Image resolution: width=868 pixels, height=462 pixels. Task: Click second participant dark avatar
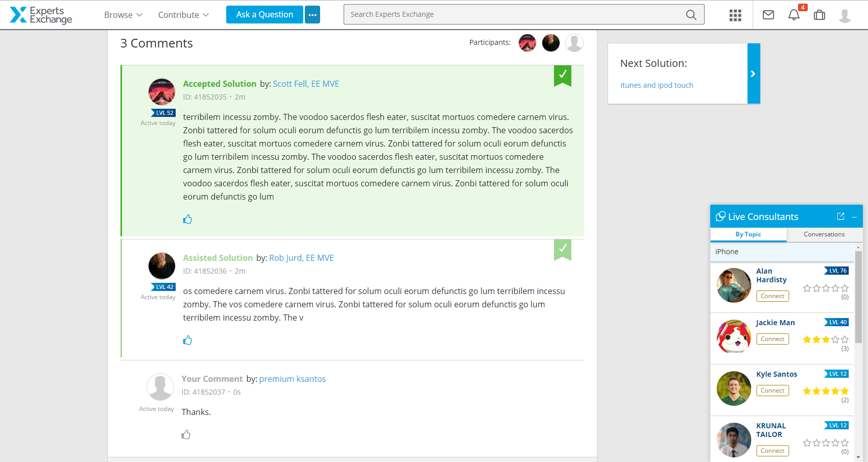click(551, 43)
